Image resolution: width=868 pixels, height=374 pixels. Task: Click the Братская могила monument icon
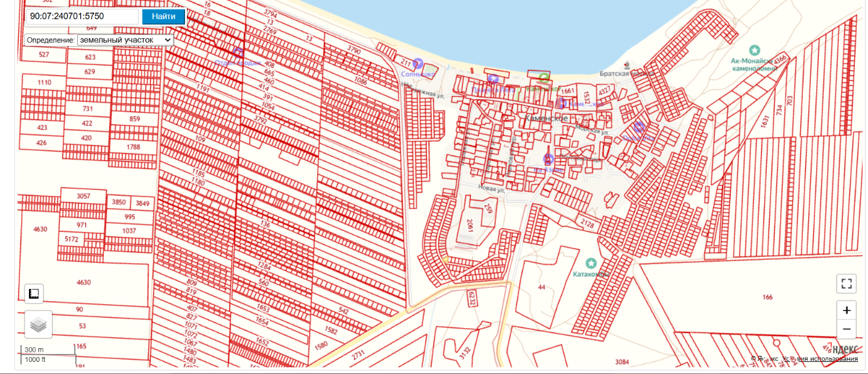click(x=627, y=65)
